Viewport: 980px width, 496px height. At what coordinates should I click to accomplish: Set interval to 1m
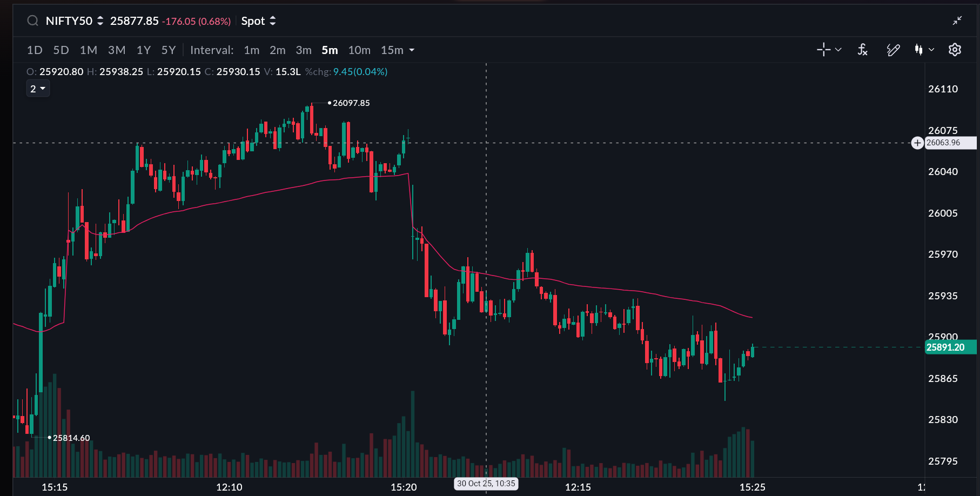[x=251, y=50]
